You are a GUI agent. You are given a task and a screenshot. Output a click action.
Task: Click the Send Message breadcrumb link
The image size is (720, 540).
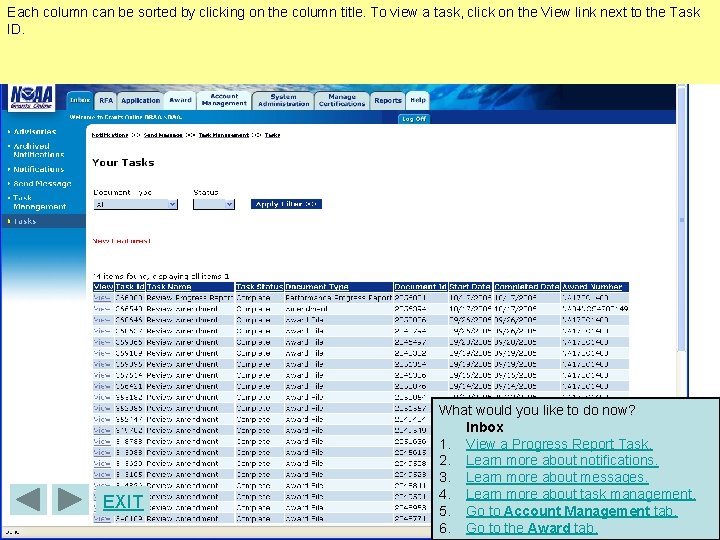coord(163,135)
